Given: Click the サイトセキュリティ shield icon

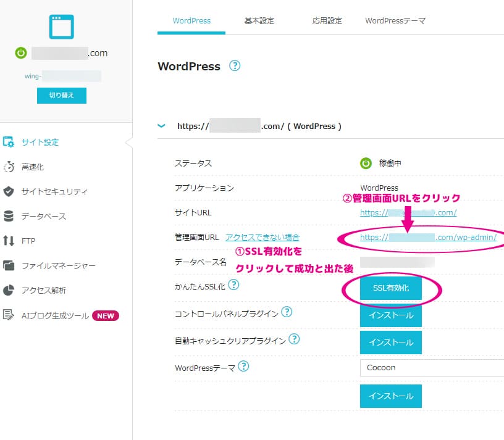Looking at the screenshot, I should (x=9, y=191).
